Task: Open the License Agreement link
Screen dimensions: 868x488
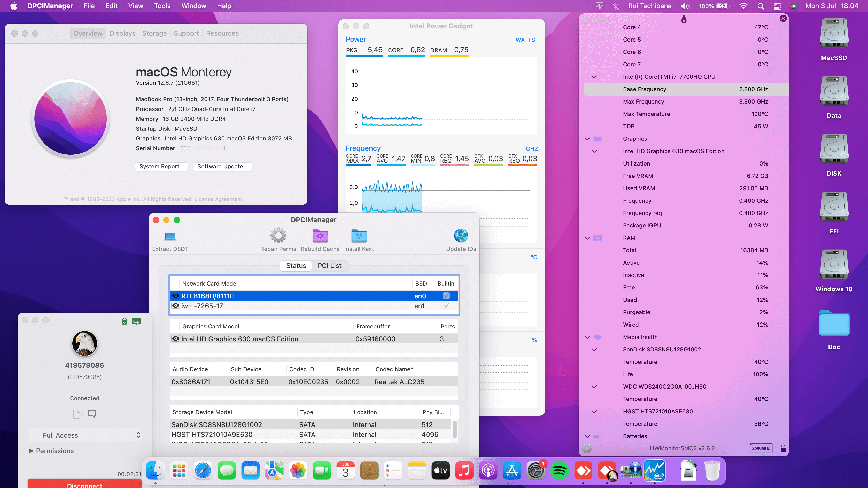Action: [x=218, y=199]
